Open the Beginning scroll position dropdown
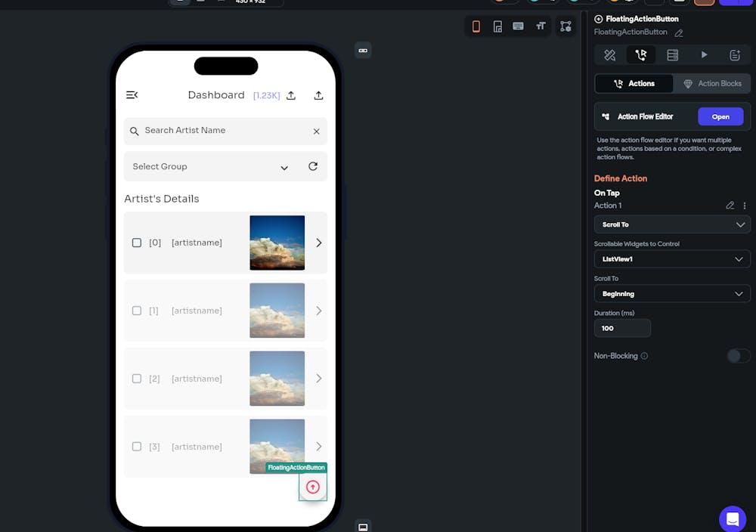Viewport: 756px width, 532px height. (x=672, y=294)
